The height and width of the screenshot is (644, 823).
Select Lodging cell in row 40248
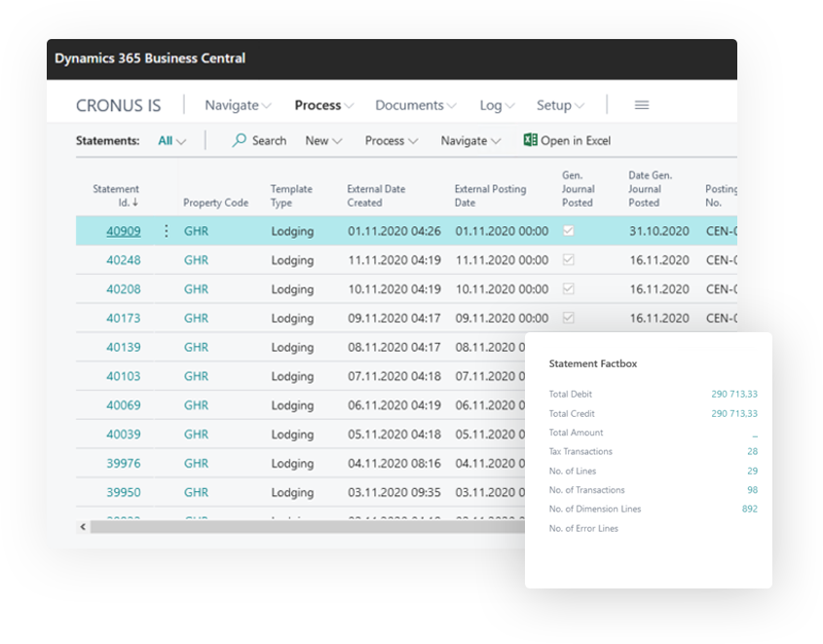pos(292,260)
